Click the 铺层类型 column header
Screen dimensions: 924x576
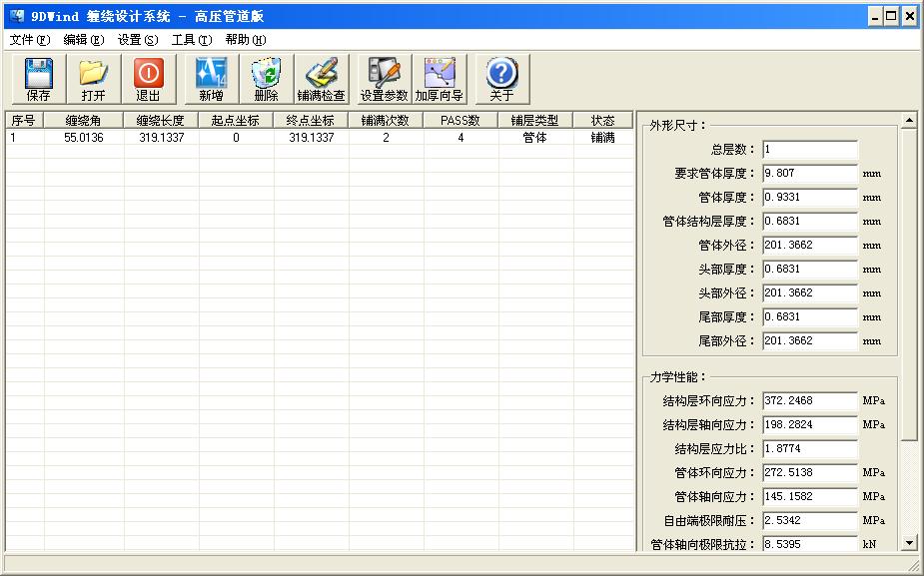(535, 121)
